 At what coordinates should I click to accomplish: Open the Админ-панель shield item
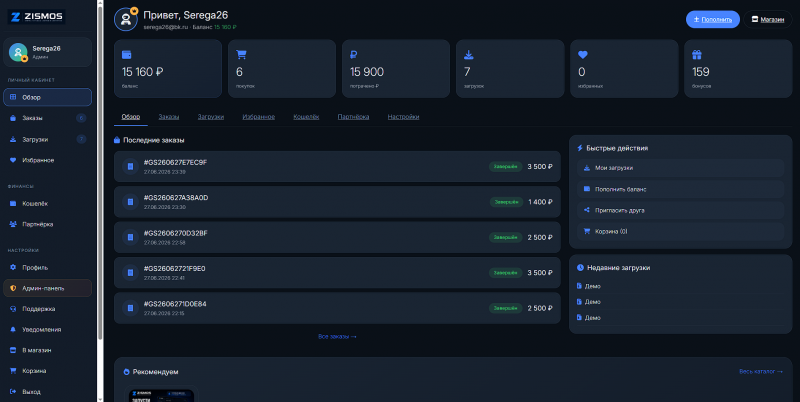tap(47, 288)
